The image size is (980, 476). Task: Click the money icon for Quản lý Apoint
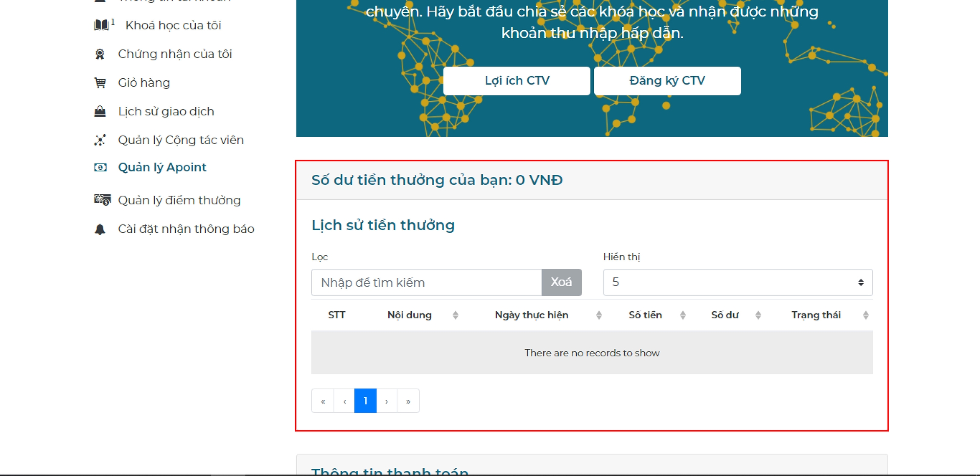pos(100,167)
